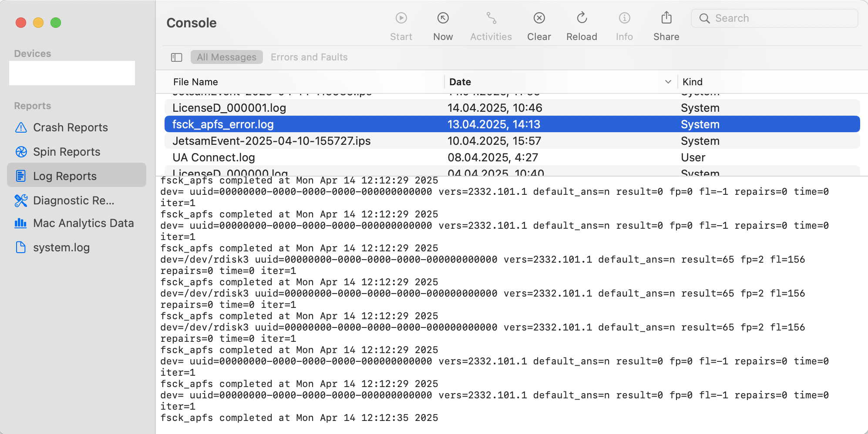Click the Console window title
Screen dimensions: 868x434
[192, 23]
